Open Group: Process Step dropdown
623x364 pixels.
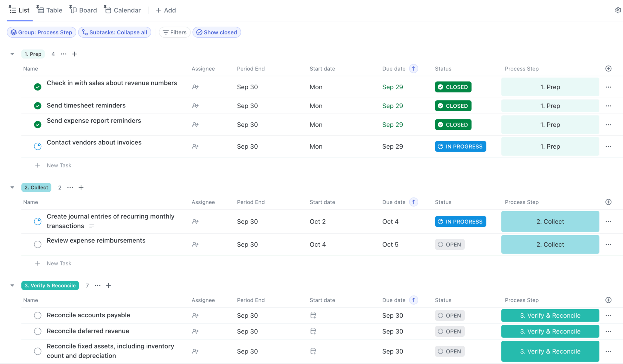click(42, 32)
